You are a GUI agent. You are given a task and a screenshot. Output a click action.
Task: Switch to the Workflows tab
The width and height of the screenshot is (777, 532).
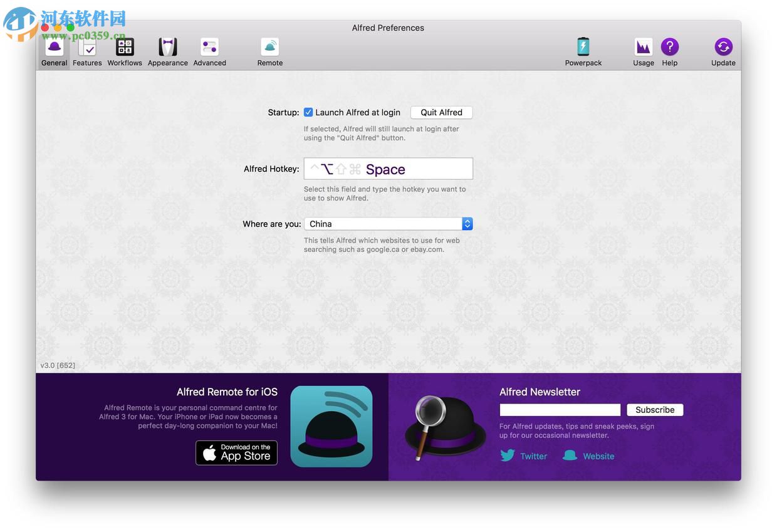pos(125,52)
